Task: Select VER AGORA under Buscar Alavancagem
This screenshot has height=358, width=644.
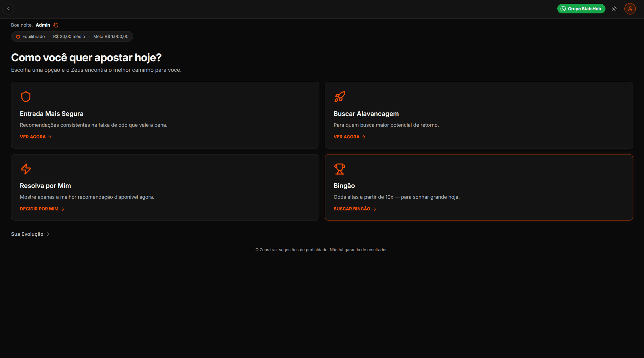Action: (350, 137)
